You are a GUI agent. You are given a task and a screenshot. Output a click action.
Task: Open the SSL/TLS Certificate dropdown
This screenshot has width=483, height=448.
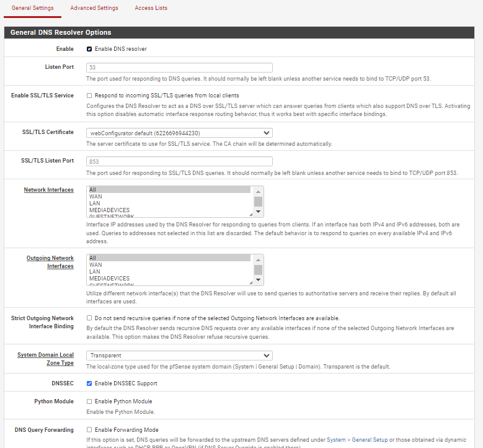(x=179, y=133)
